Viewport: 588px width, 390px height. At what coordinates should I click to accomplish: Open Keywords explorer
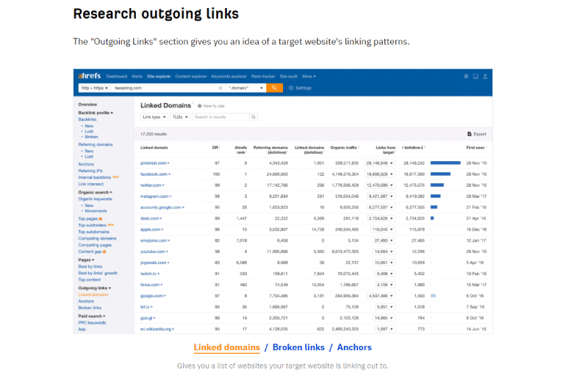coord(229,77)
